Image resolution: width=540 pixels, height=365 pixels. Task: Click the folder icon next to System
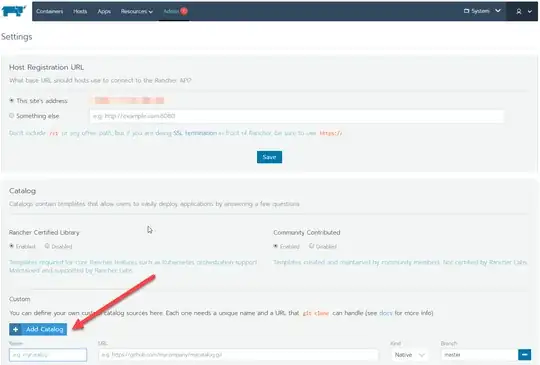coord(466,11)
